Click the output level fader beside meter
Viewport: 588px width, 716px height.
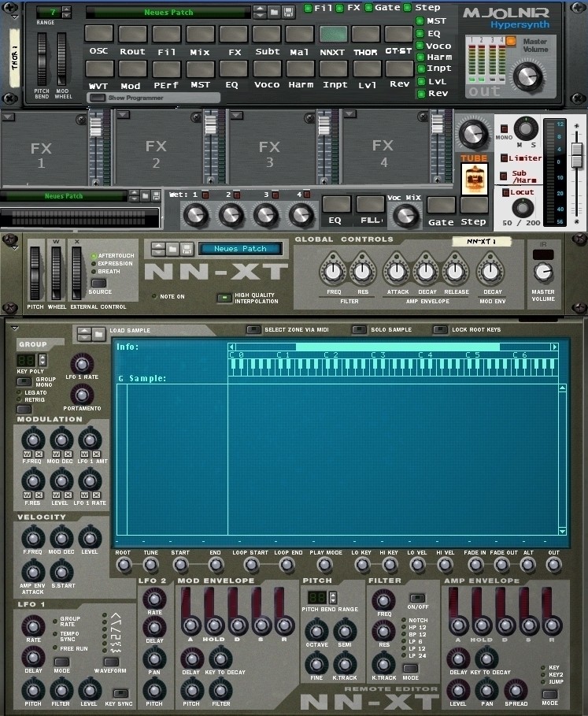577,156
